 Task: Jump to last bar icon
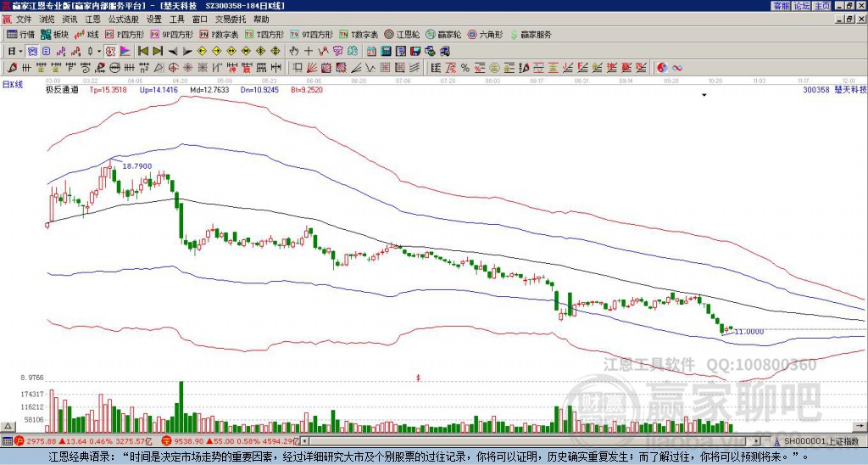pyautogui.click(x=158, y=52)
